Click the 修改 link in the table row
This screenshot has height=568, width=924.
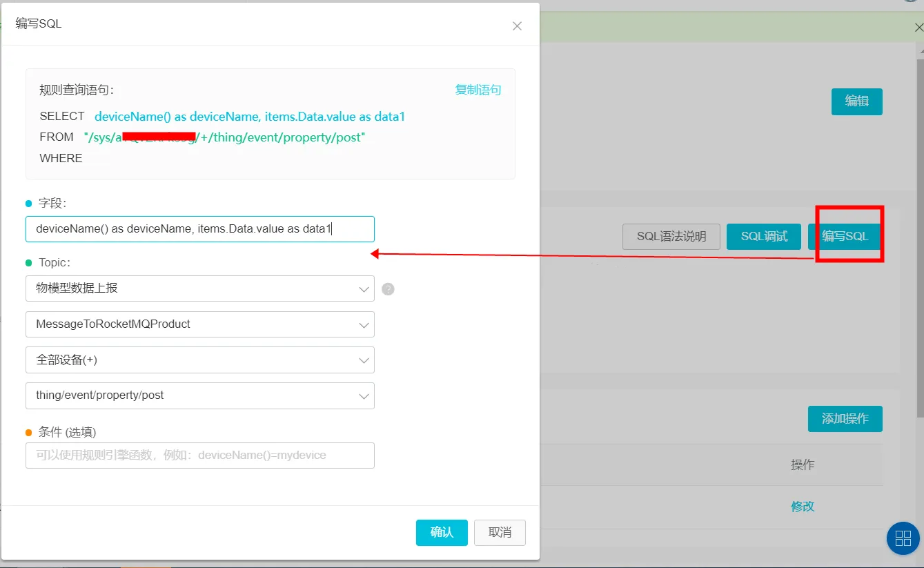(x=803, y=507)
